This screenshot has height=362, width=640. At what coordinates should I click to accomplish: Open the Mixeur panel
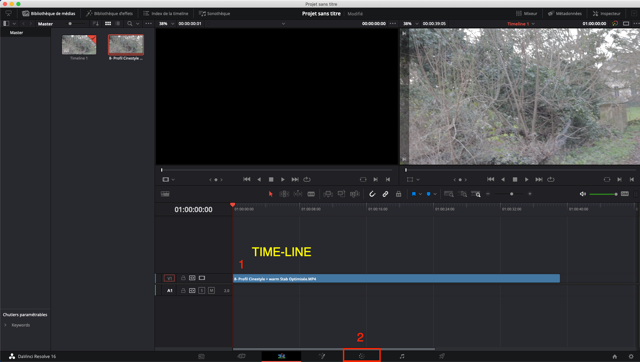[527, 13]
